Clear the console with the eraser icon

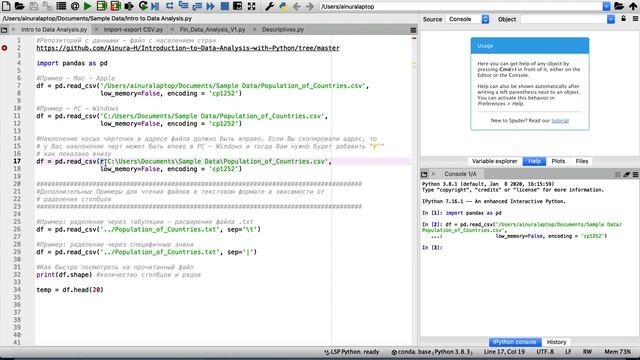pos(627,174)
